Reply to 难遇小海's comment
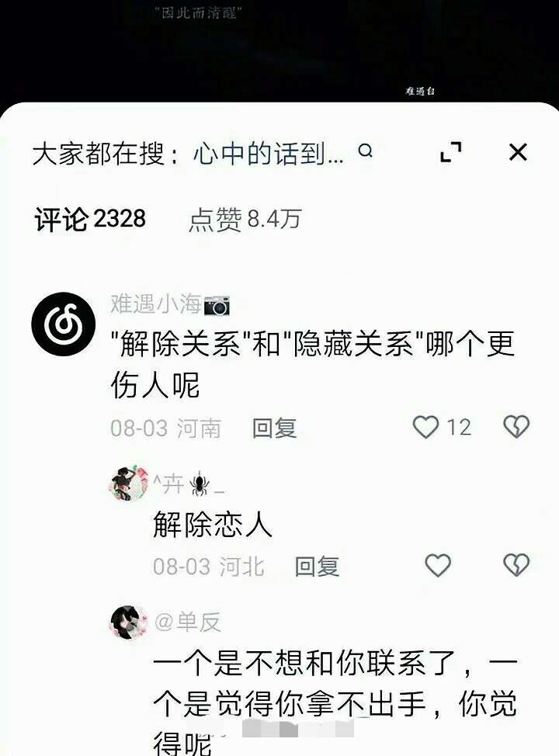This screenshot has width=559, height=756. 274,428
